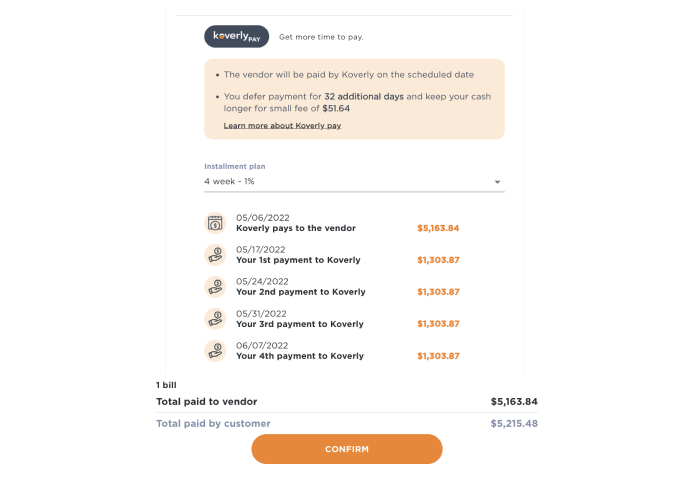Click the Total paid by customer amount

[514, 424]
